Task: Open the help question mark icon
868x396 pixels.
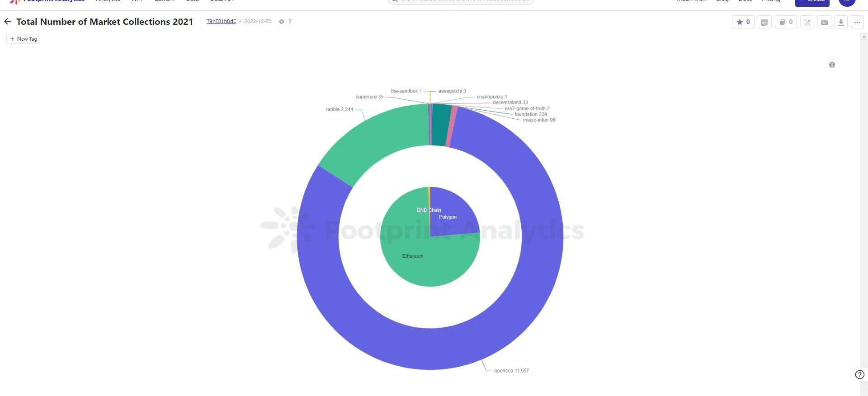Action: [x=859, y=374]
